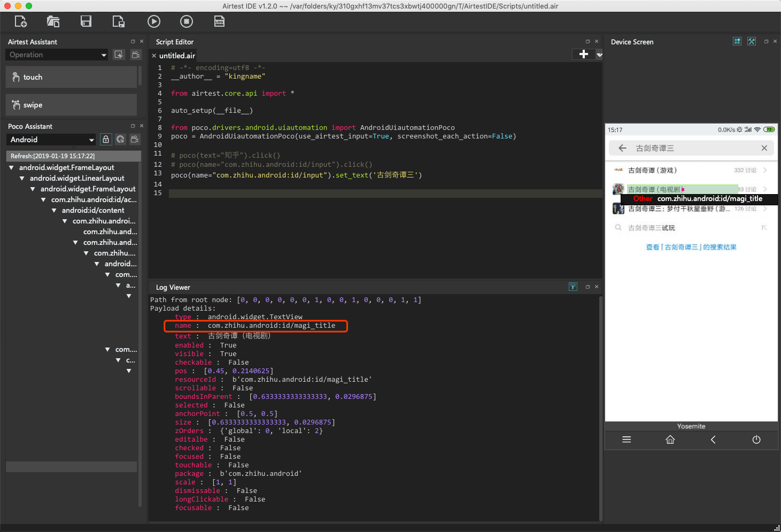Tap the back arrow in the device search bar

tap(622, 148)
